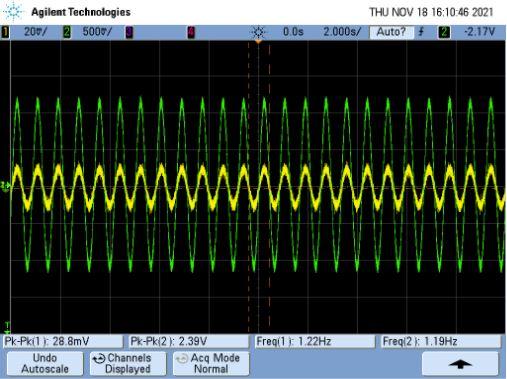Click the Pk-Pk(2): 2.39V measurement
The image size is (507, 379).
pyautogui.click(x=189, y=342)
